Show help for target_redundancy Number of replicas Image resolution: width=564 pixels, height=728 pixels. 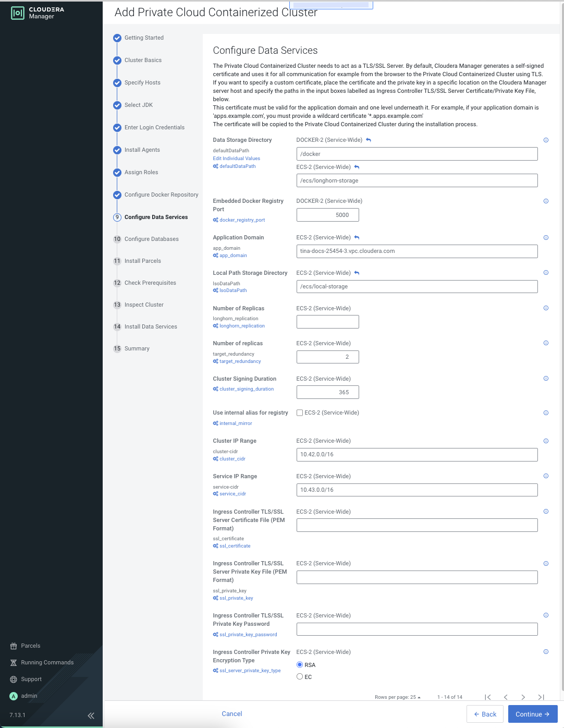(x=546, y=343)
